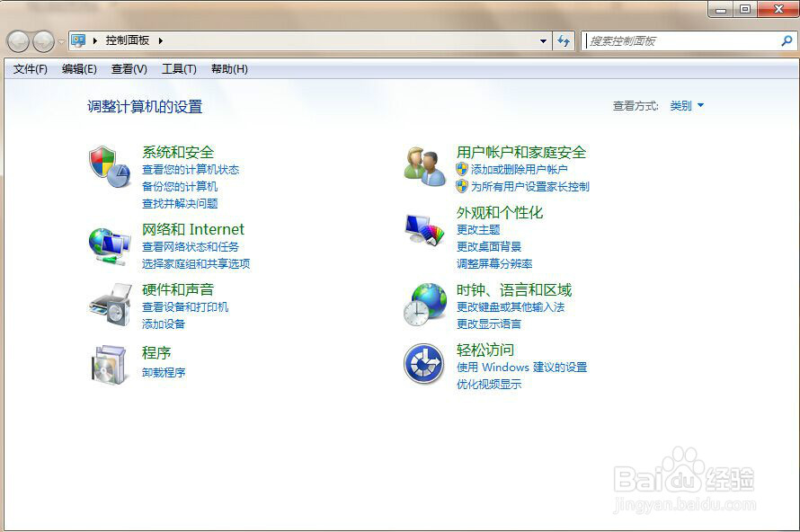Viewport: 800px width, 532px height.
Task: Expand the address bar history dropdown
Action: tap(543, 40)
